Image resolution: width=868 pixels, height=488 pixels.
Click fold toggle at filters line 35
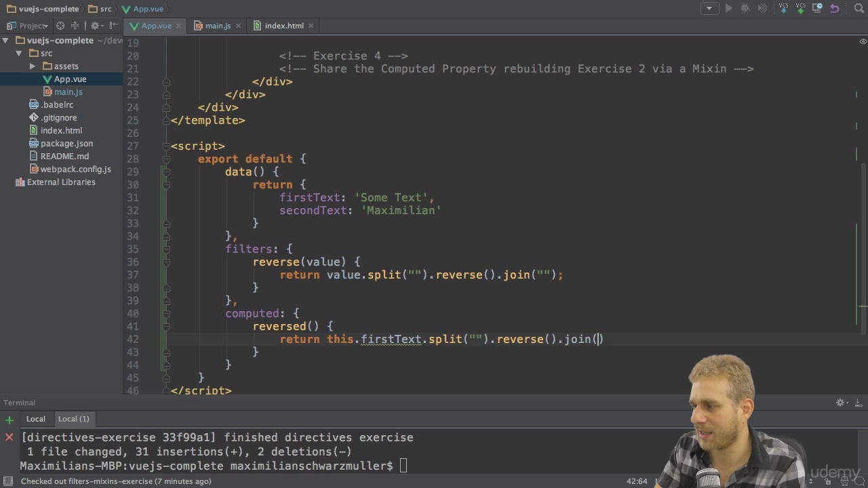[x=166, y=249]
